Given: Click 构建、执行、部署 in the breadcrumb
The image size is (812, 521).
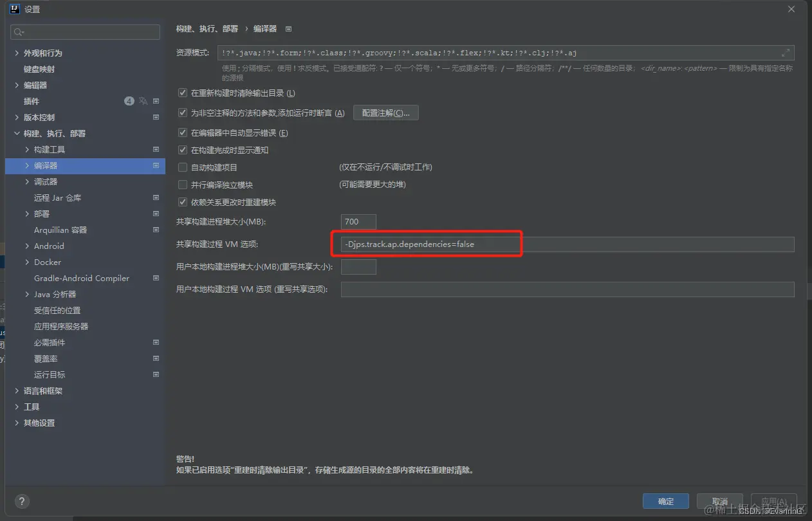Looking at the screenshot, I should (207, 29).
